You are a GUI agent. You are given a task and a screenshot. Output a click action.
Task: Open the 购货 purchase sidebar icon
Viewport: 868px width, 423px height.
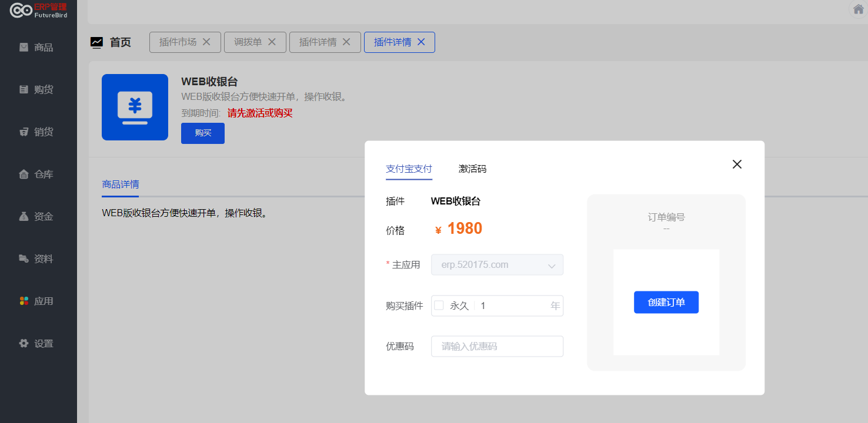(24, 89)
